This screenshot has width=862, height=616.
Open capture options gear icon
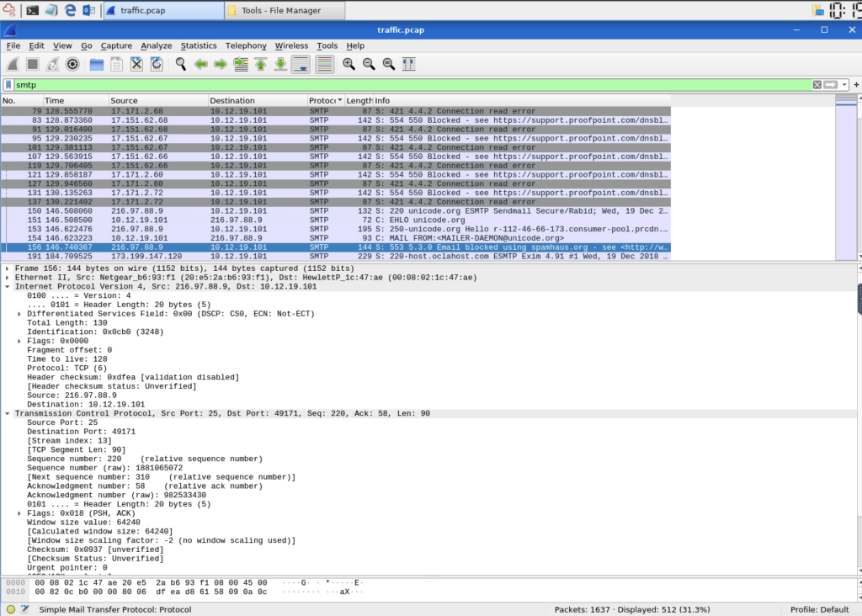click(72, 64)
